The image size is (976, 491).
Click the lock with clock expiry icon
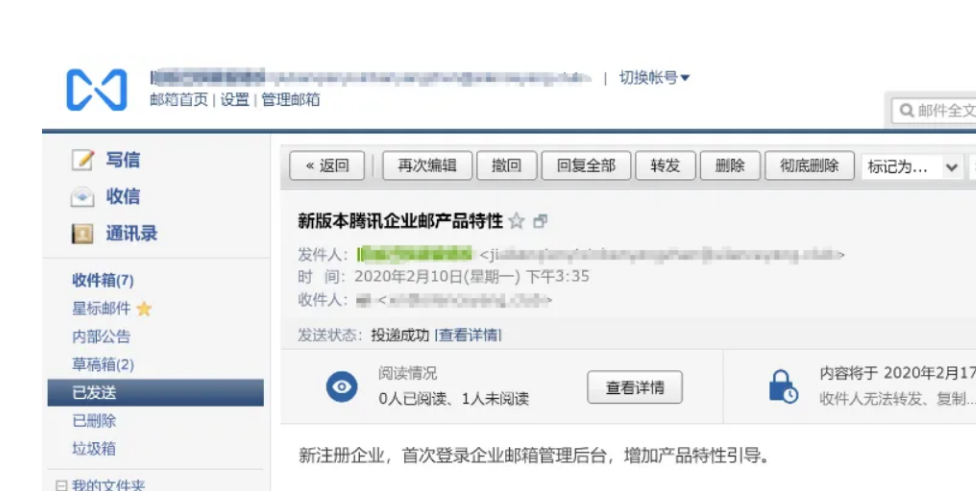[783, 386]
